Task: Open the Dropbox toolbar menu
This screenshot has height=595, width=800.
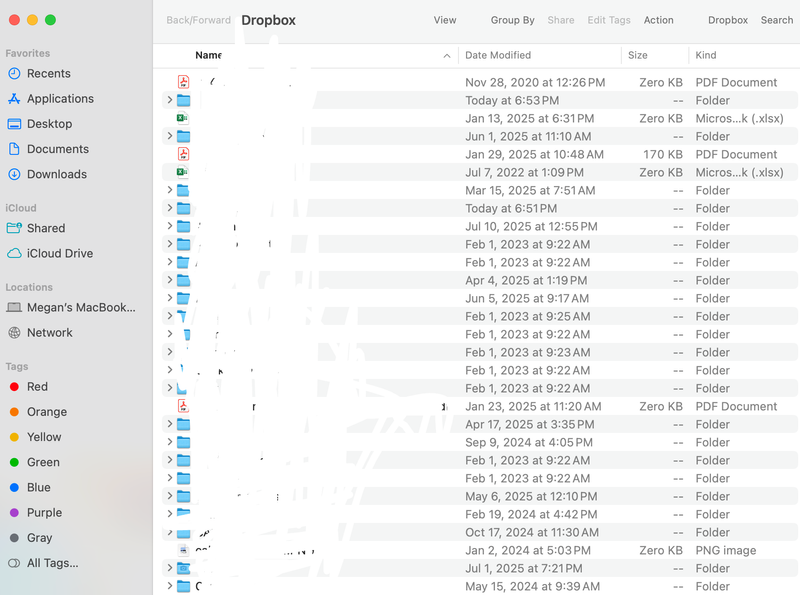Action: [x=728, y=20]
